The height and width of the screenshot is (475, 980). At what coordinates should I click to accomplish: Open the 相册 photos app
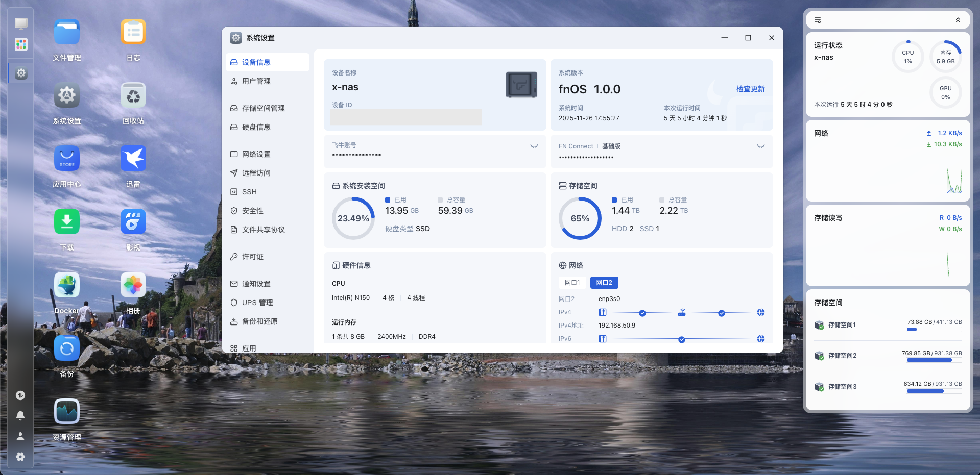133,285
